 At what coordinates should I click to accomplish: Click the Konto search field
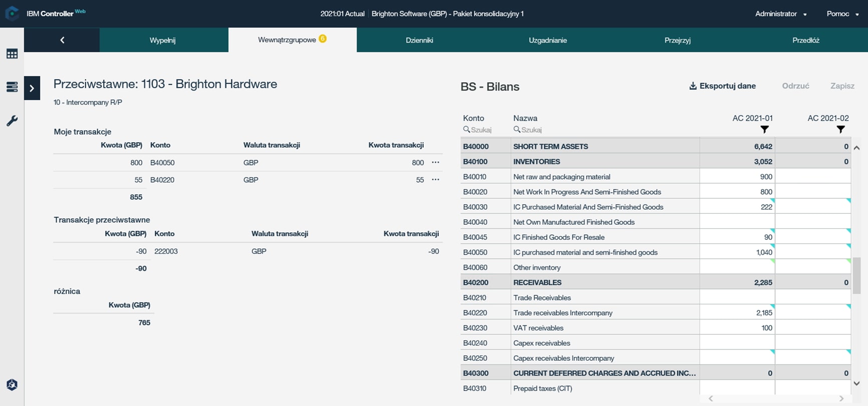[x=480, y=130]
